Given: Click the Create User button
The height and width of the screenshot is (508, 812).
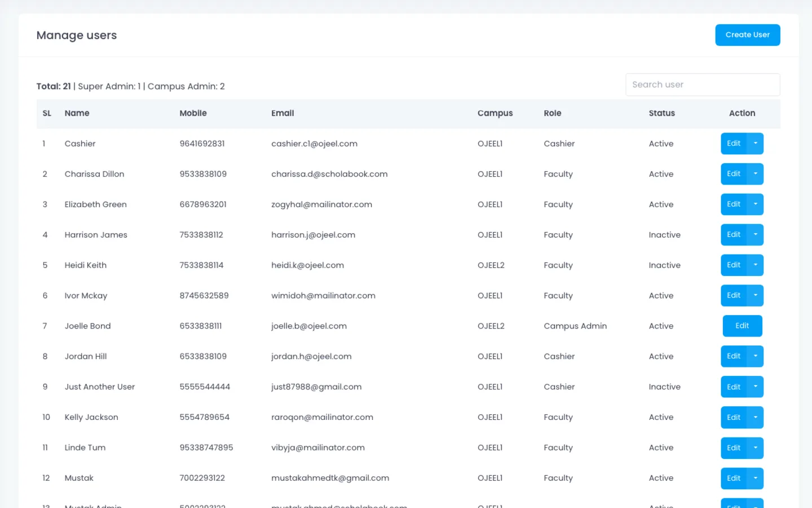Looking at the screenshot, I should 747,35.
